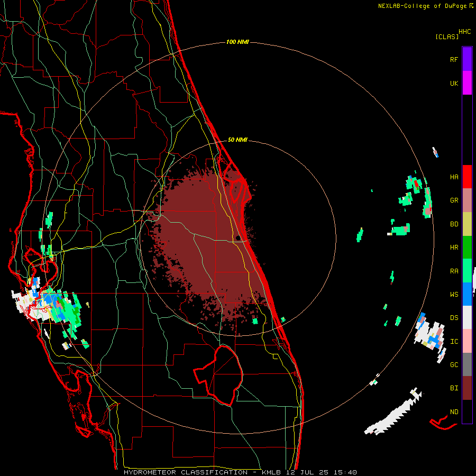The height and width of the screenshot is (476, 476).
Task: Click the HR legend label
Action: pyautogui.click(x=454, y=248)
